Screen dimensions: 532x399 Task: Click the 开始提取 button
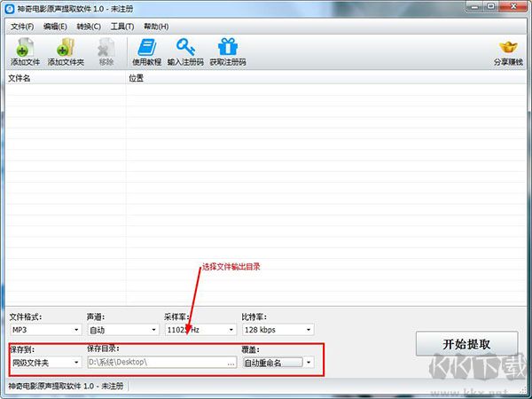coord(467,344)
